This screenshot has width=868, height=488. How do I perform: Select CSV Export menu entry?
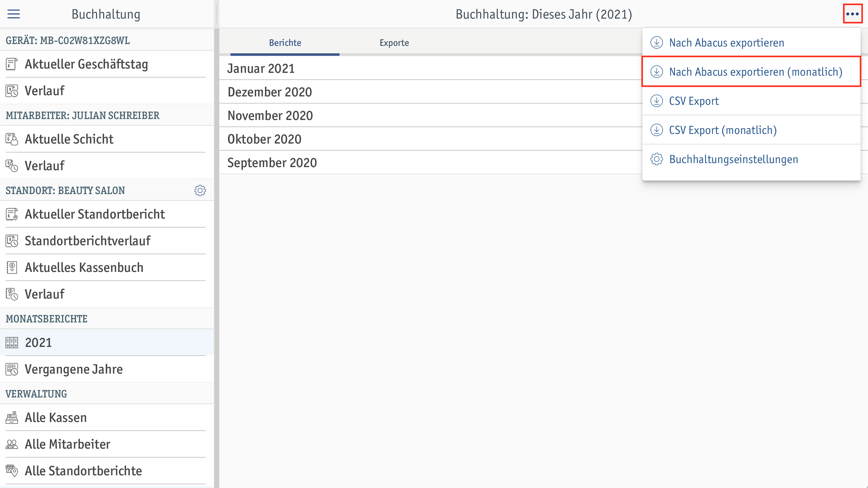click(752, 101)
